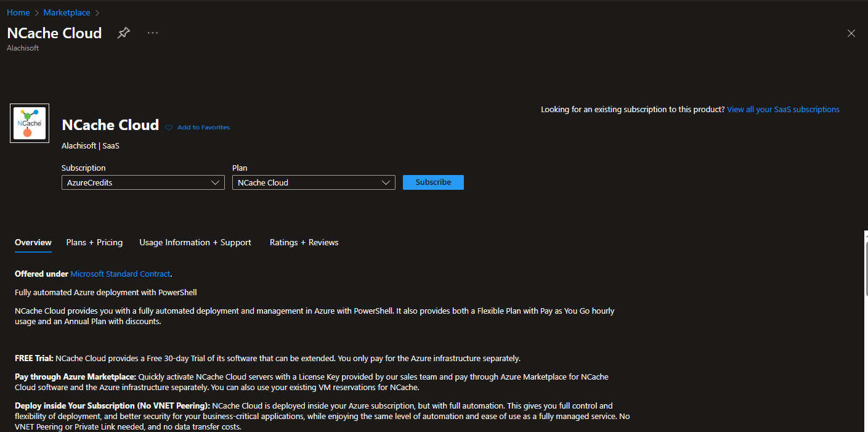Pin NCache Cloud page to dashboard

124,33
